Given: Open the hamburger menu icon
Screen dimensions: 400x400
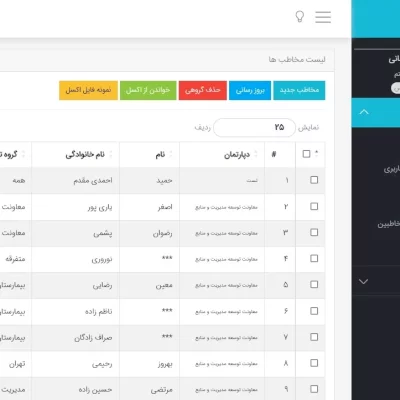Looking at the screenshot, I should click(323, 17).
